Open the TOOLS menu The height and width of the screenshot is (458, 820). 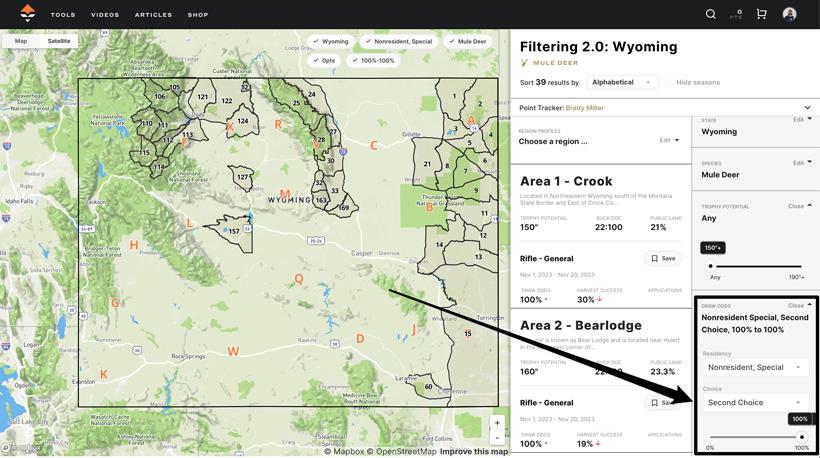[63, 15]
